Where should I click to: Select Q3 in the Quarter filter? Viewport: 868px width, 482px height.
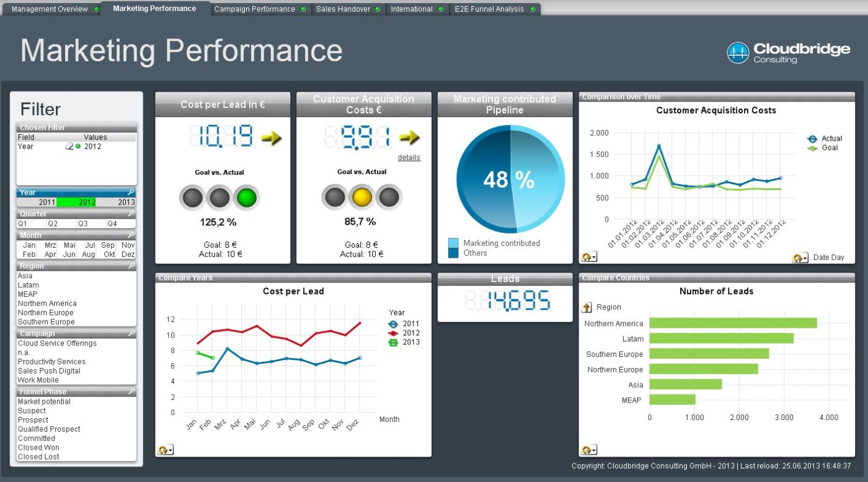83,224
